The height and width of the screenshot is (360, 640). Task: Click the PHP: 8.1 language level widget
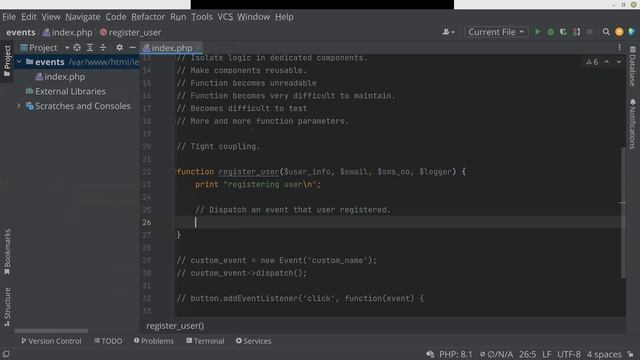tap(456, 354)
